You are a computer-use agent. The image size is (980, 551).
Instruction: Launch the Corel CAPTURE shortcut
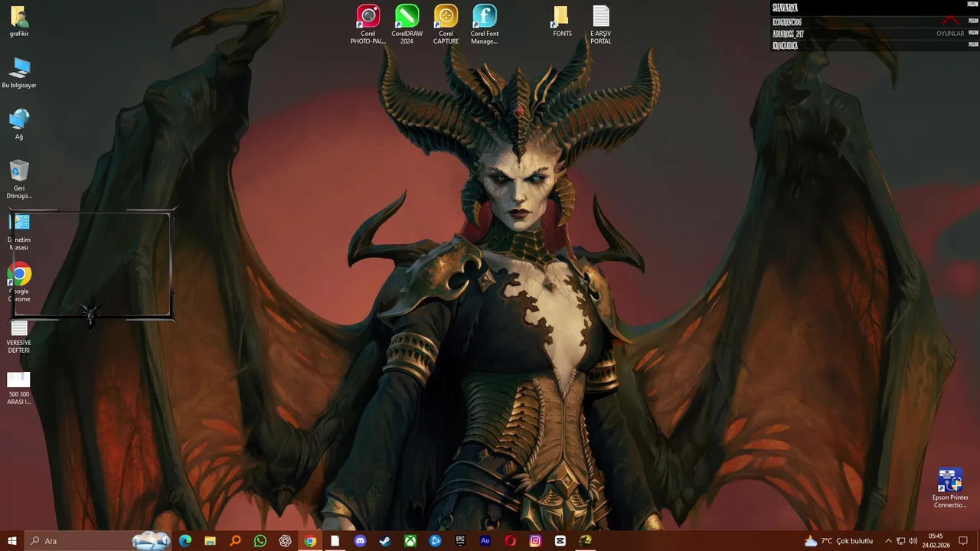click(x=446, y=24)
